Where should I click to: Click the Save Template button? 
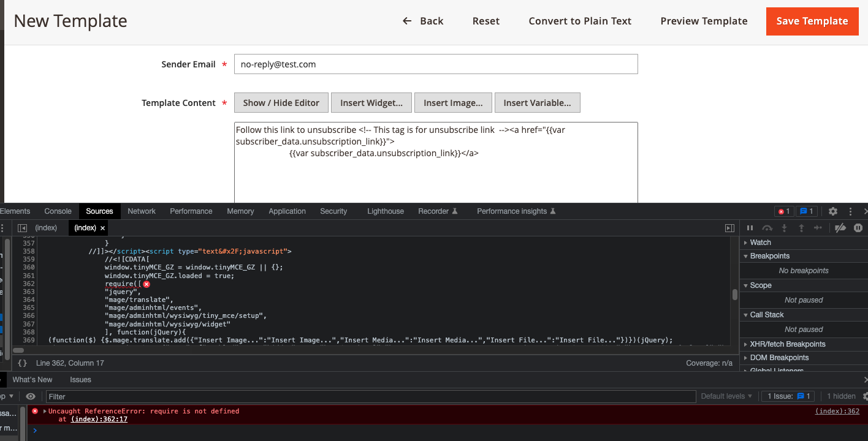tap(812, 20)
